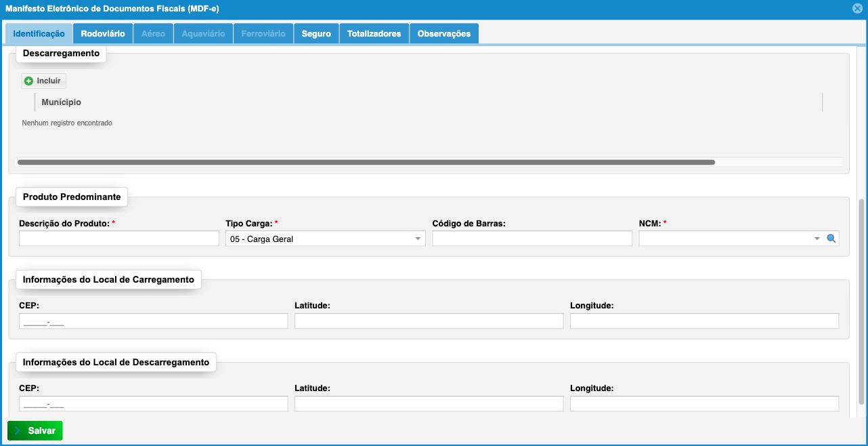868x446 pixels.
Task: Open the Seguro tab
Action: pos(316,34)
